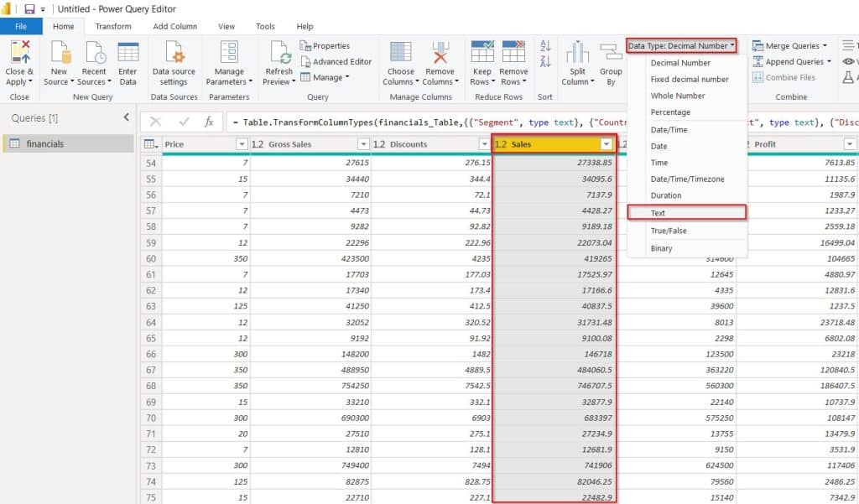
Task: Click the Choose Columns icon
Action: pyautogui.click(x=401, y=53)
